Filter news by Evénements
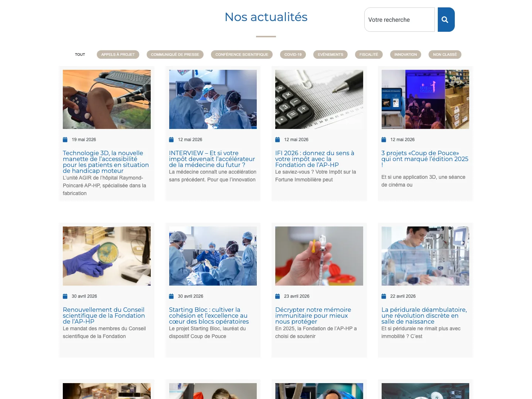This screenshot has width=532, height=399. [331, 54]
